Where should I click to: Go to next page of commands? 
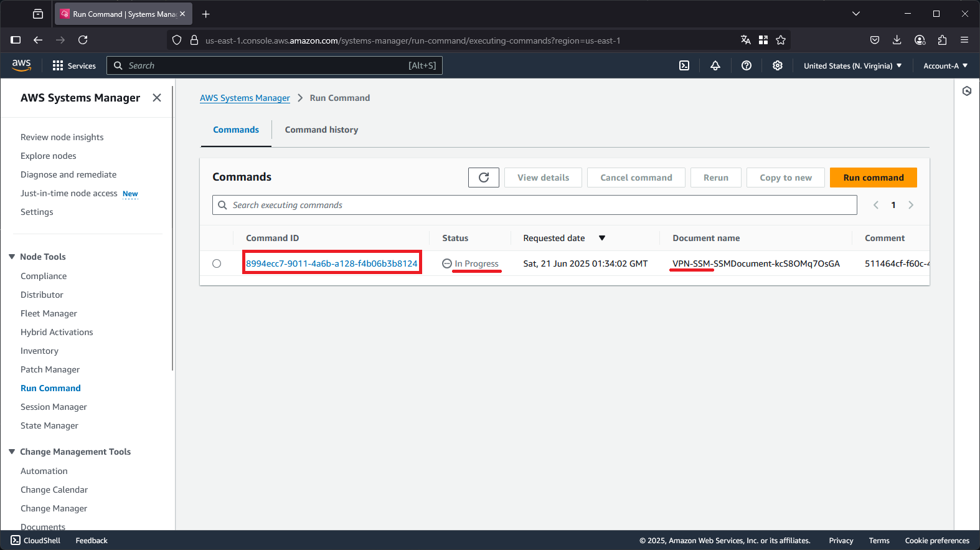(911, 205)
